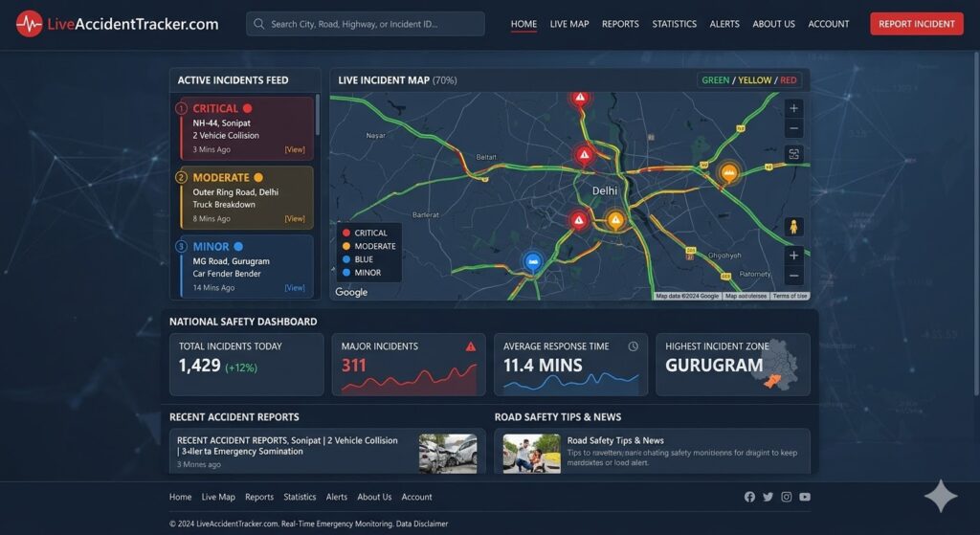Screen dimensions: 980x535
Task: Click the page scrollbar on right edge
Action: (x=977, y=223)
